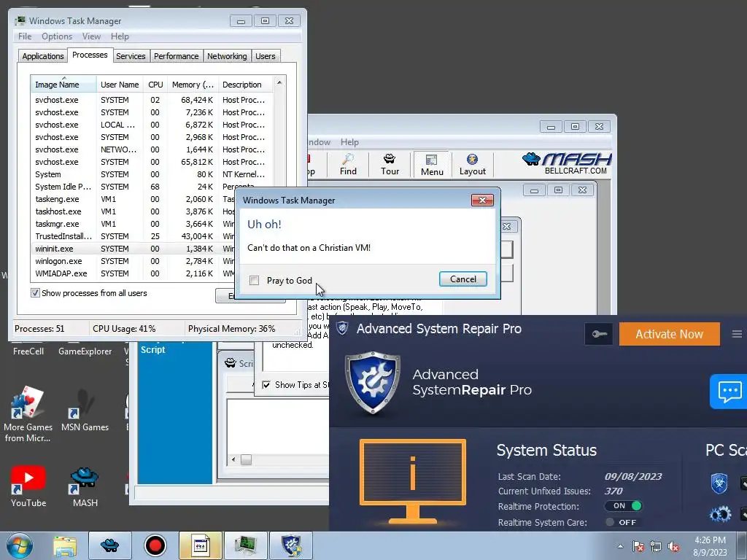This screenshot has height=560, width=747.
Task: Click the muted volume tray icon
Action: (x=673, y=547)
